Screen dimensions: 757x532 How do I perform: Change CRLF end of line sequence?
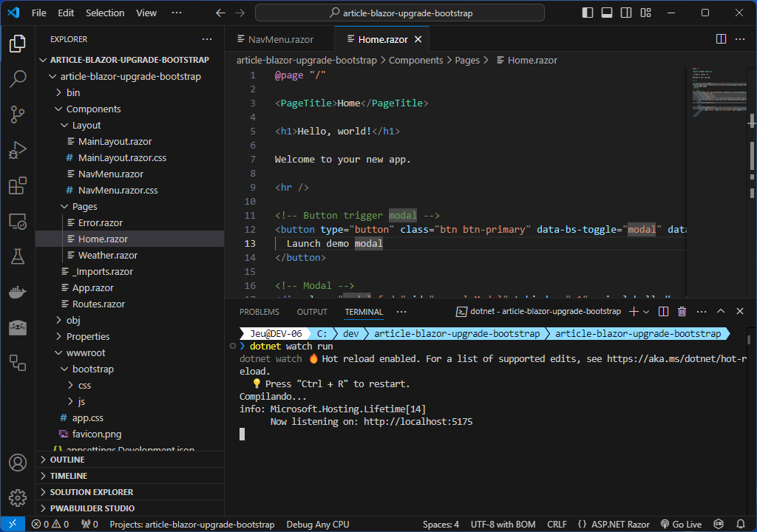[x=557, y=525]
